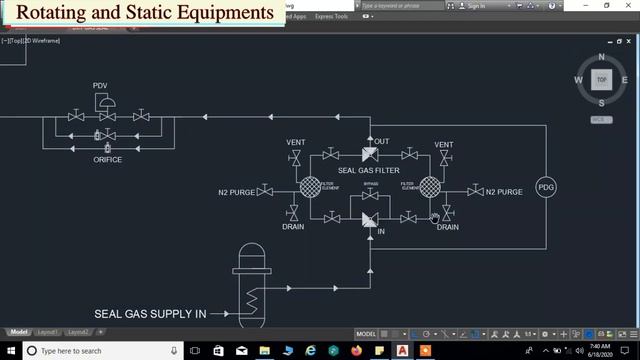This screenshot has height=360, width=640.
Task: Click S direction on ViewCube compass
Action: tap(602, 103)
